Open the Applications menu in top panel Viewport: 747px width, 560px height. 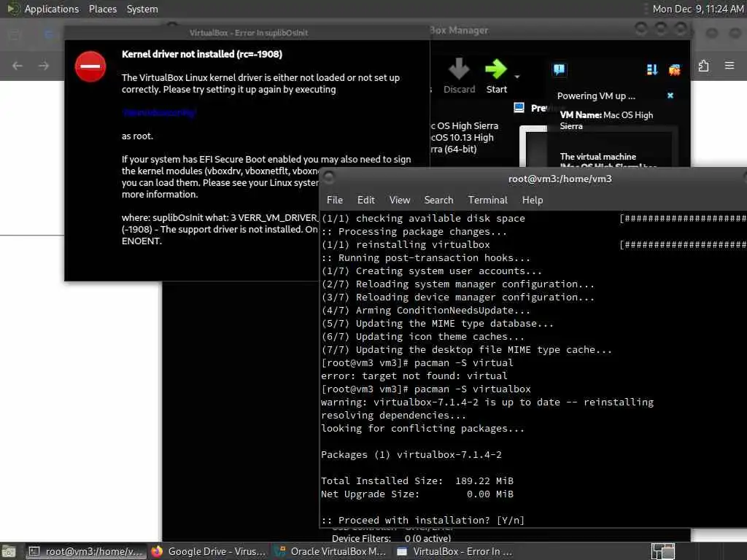pos(52,9)
